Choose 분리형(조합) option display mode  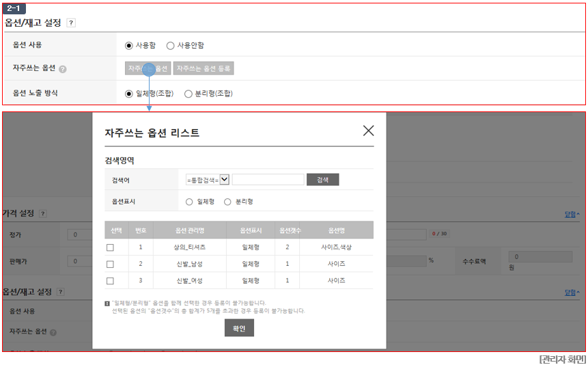188,94
